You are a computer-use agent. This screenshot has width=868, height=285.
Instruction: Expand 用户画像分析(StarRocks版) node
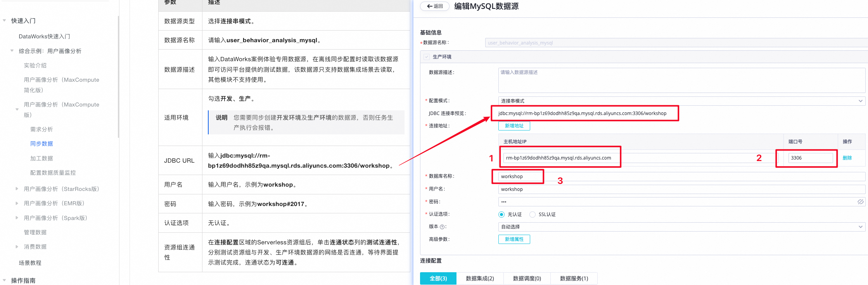[17, 189]
